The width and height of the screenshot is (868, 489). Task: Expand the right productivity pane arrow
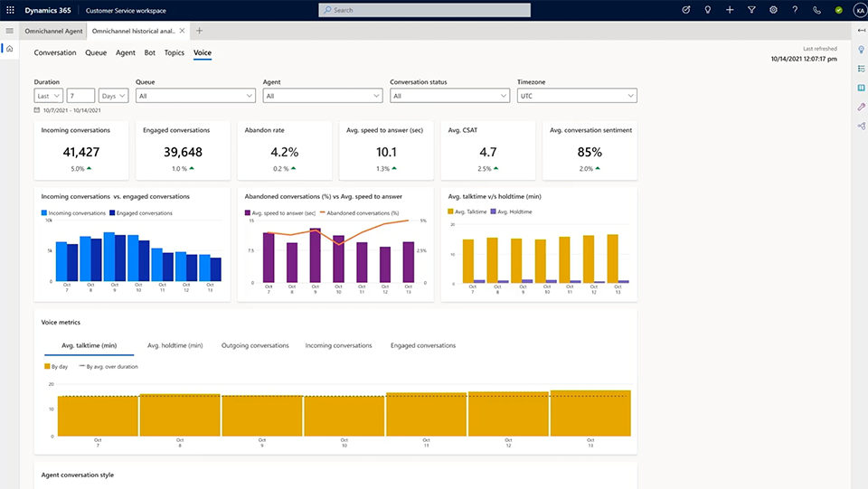(861, 31)
